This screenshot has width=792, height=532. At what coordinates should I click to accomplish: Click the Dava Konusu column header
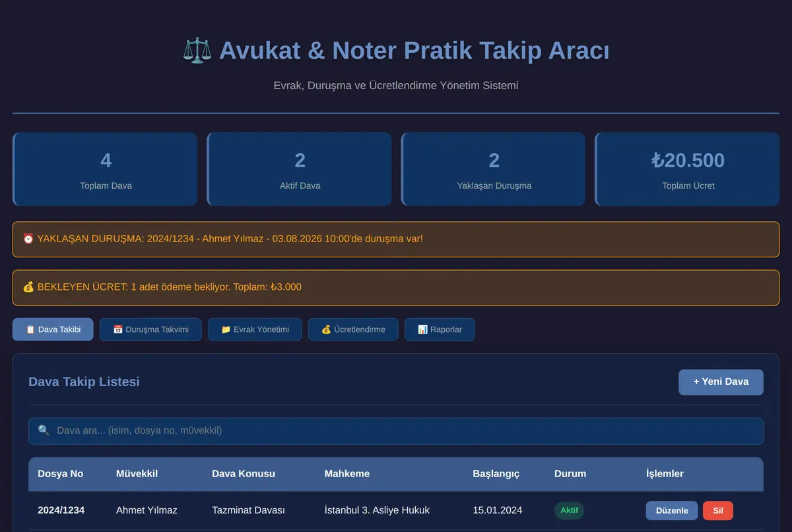point(244,474)
